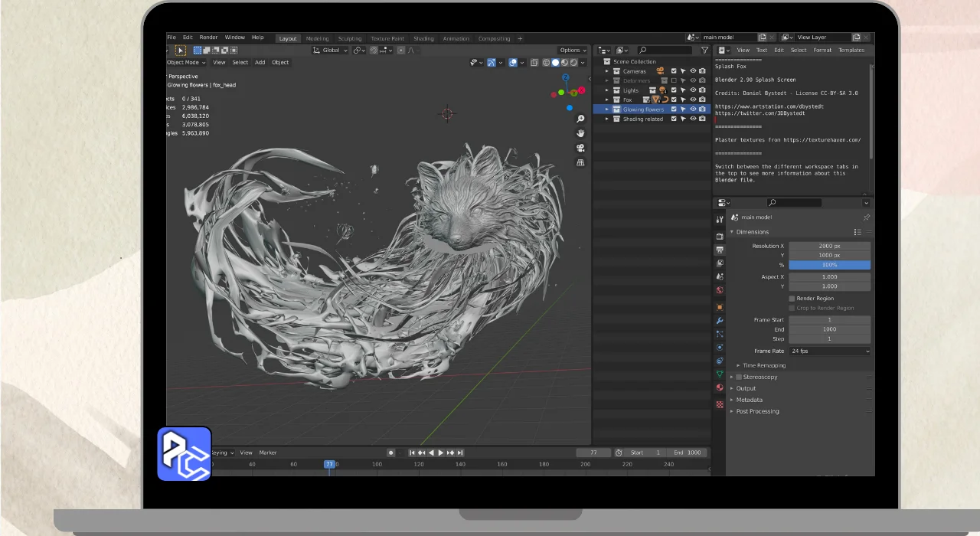Expand the Output panel
Screen dimensions: 980x536
[x=746, y=388]
